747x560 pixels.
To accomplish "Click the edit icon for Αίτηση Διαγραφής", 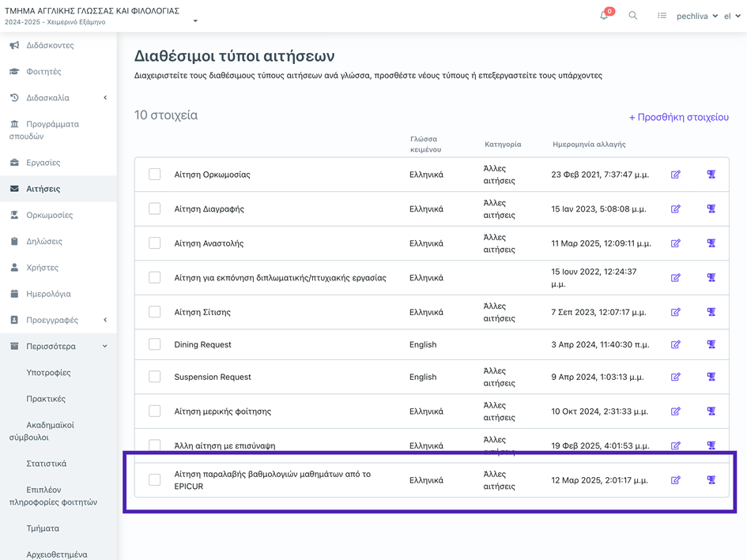I will click(676, 209).
